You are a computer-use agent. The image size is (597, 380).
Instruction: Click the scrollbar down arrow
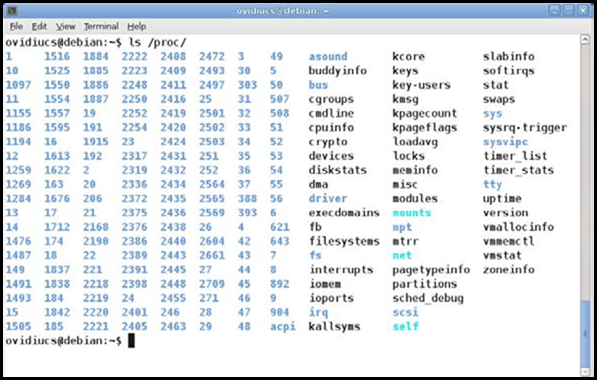coord(585,371)
